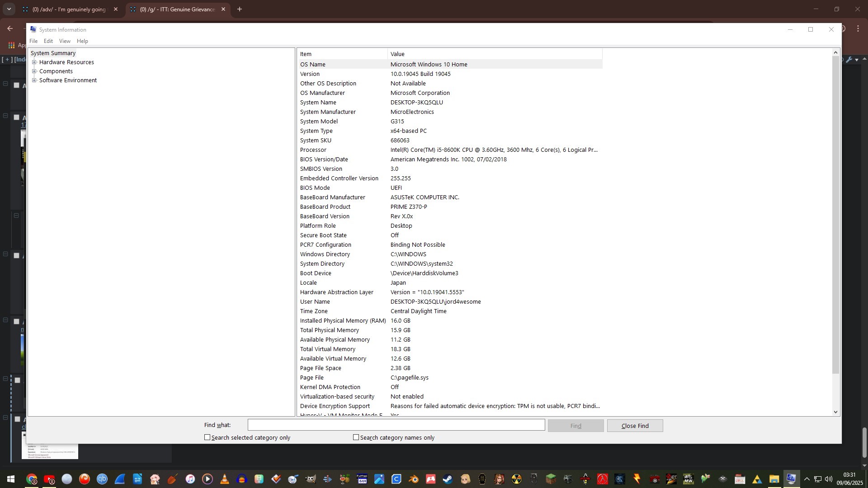Open Half-Life lambda taskbar icon
Image resolution: width=868 pixels, height=488 pixels.
pos(602,479)
